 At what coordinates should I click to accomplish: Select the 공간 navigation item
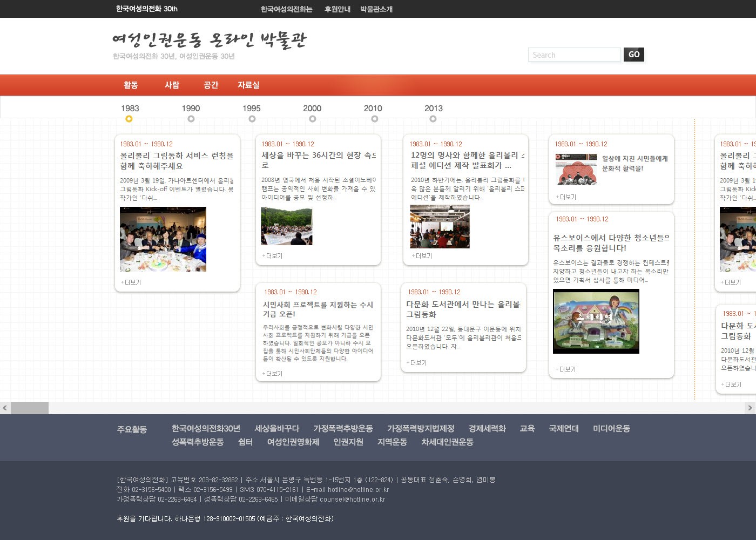[x=211, y=85]
